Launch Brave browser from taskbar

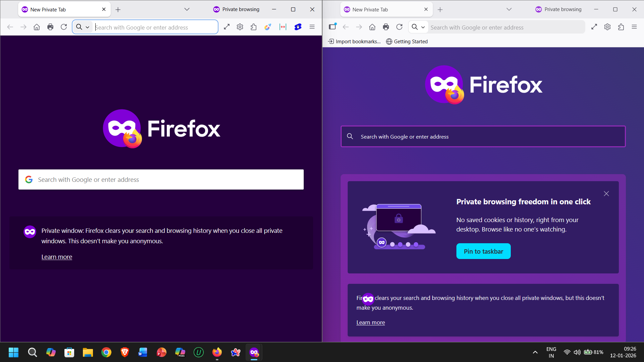pyautogui.click(x=125, y=352)
